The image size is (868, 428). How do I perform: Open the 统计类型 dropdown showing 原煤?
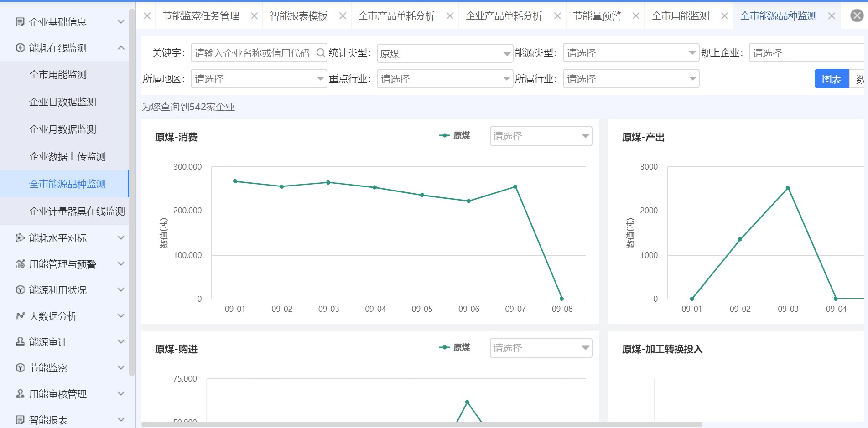pyautogui.click(x=445, y=54)
